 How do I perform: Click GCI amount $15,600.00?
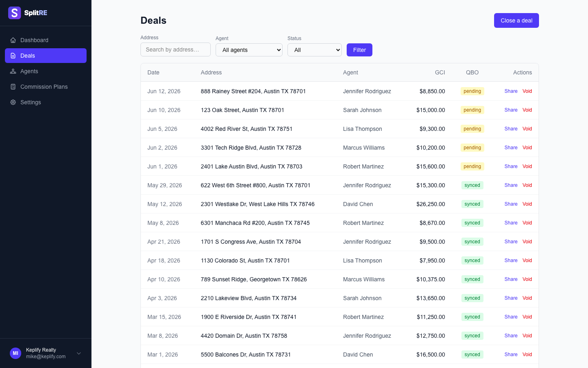tap(431, 166)
